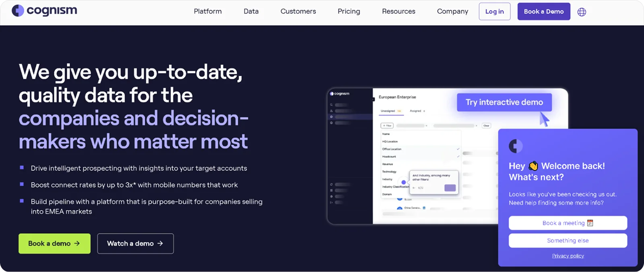The height and width of the screenshot is (272, 644).
Task: Open the Customers menu
Action: tap(298, 11)
